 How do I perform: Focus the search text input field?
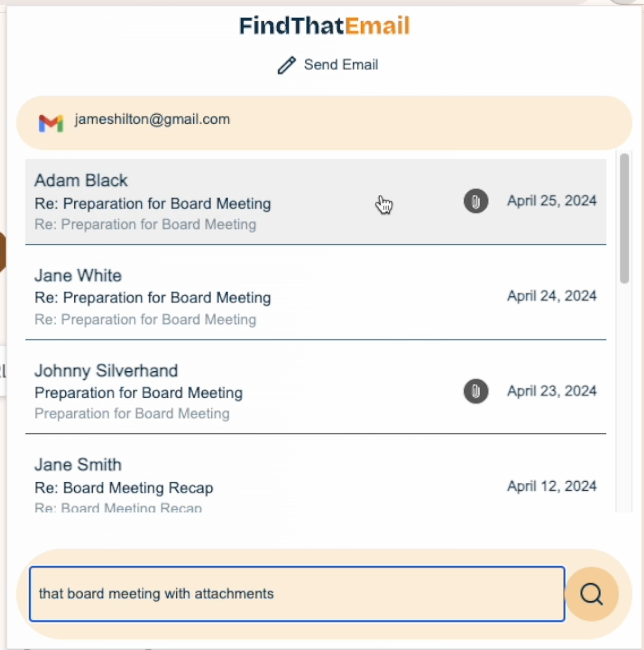coord(297,594)
